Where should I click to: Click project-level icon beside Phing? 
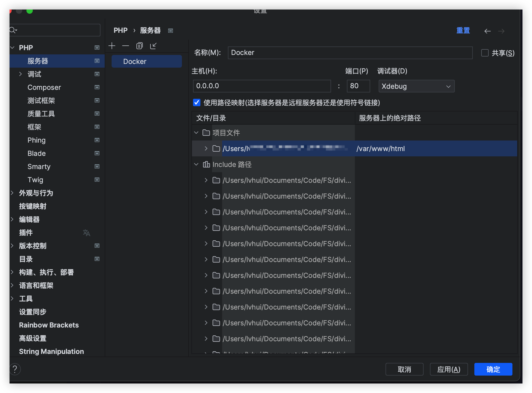pyautogui.click(x=97, y=140)
